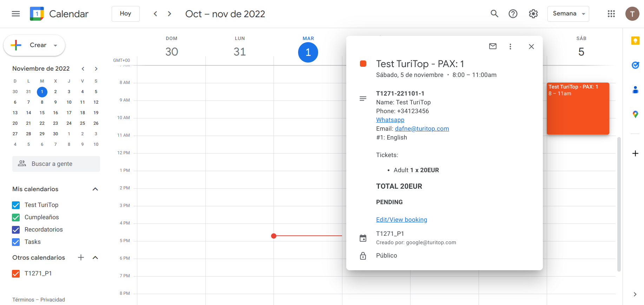644x305 pixels.
Task: Disable the T1271_P1 calendar checkbox
Action: [16, 274]
